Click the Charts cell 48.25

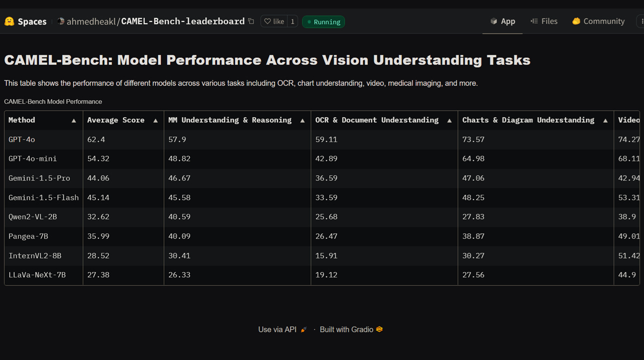click(536, 198)
